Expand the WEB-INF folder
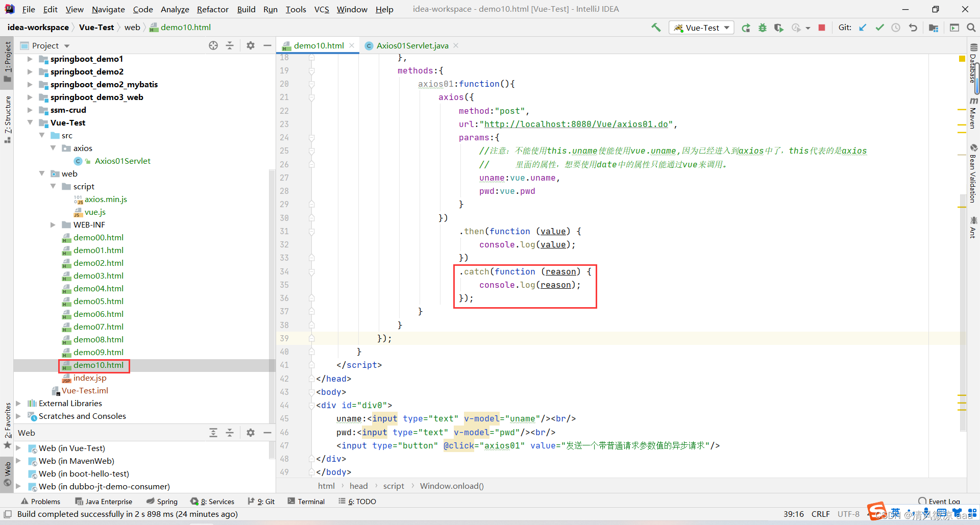This screenshot has width=980, height=525. [x=53, y=224]
